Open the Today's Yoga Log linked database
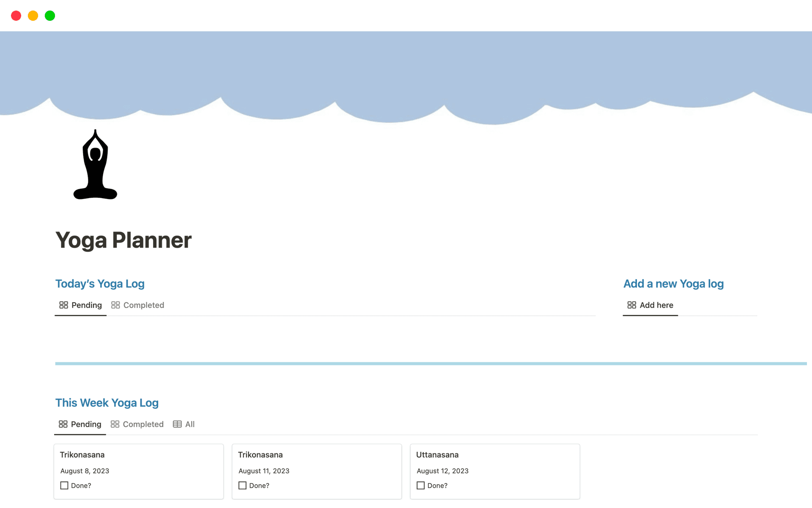 click(x=100, y=284)
